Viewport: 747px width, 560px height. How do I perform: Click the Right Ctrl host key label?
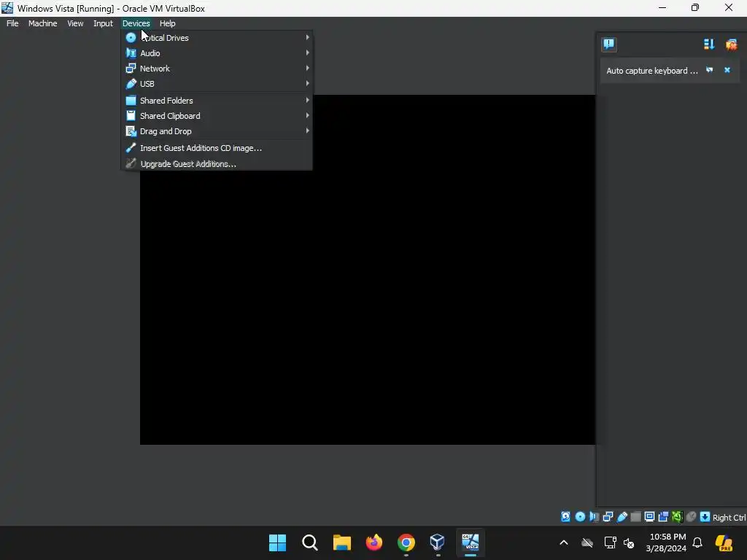point(729,518)
